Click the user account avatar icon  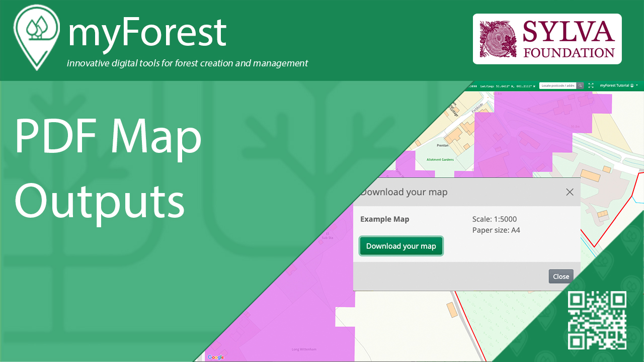click(632, 86)
